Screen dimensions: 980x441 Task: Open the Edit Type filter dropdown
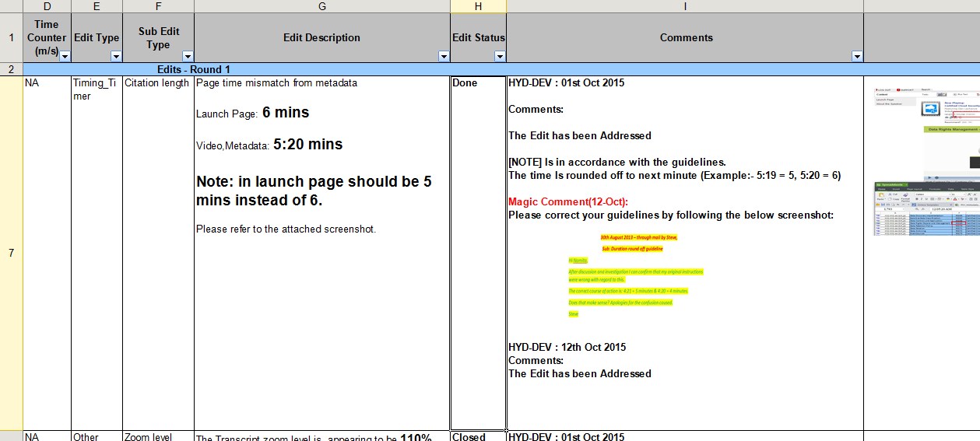[x=116, y=56]
